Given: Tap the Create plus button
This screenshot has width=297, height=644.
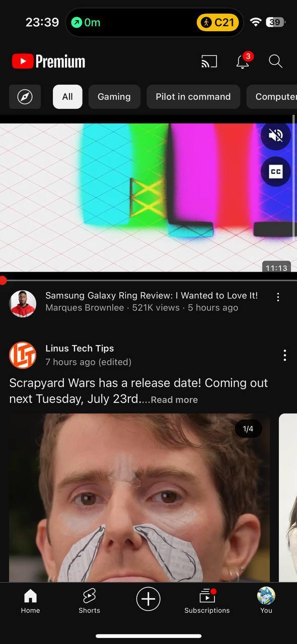Looking at the screenshot, I should 148,599.
